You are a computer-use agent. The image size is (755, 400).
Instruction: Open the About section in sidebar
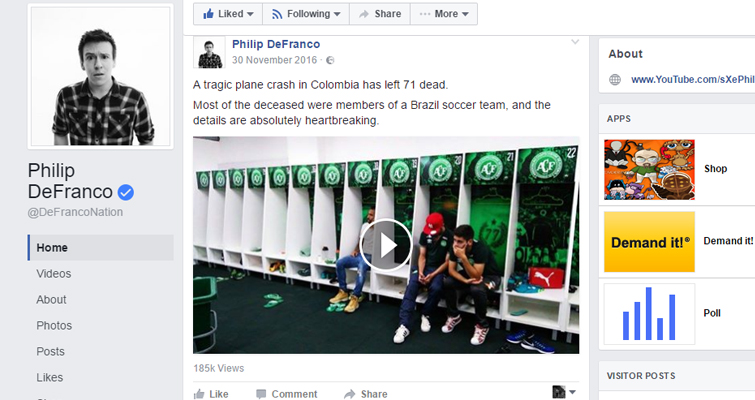pyautogui.click(x=51, y=299)
